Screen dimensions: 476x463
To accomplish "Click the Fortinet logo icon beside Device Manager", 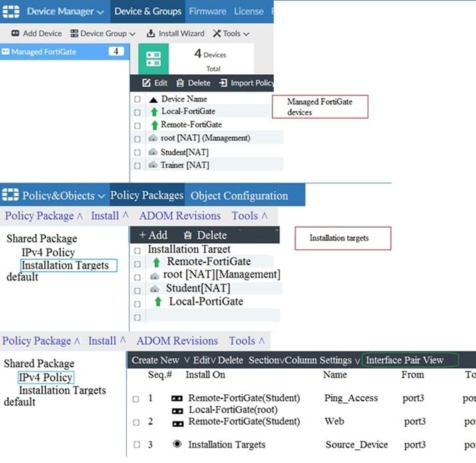I will pyautogui.click(x=12, y=11).
